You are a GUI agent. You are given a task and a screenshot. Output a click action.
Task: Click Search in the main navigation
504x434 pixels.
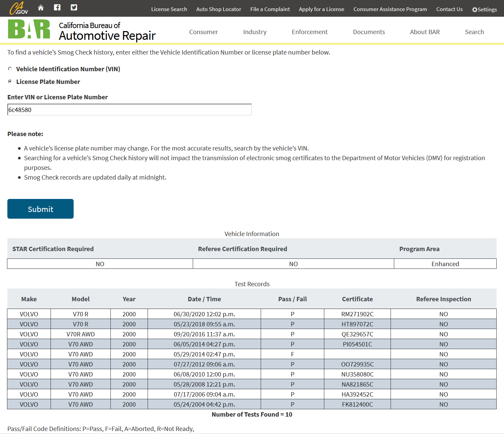pos(474,32)
